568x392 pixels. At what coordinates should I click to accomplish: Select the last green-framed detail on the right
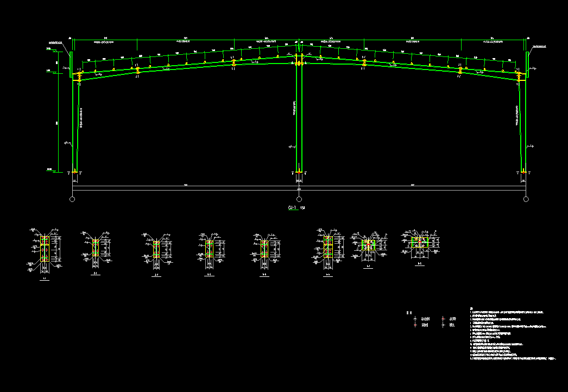(x=420, y=242)
